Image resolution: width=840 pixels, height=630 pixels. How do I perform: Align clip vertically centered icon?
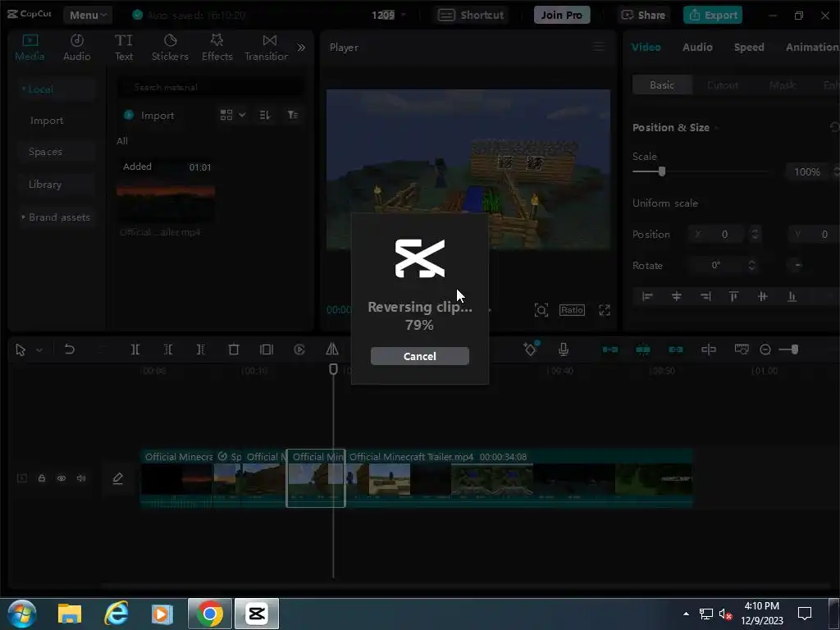pos(763,296)
